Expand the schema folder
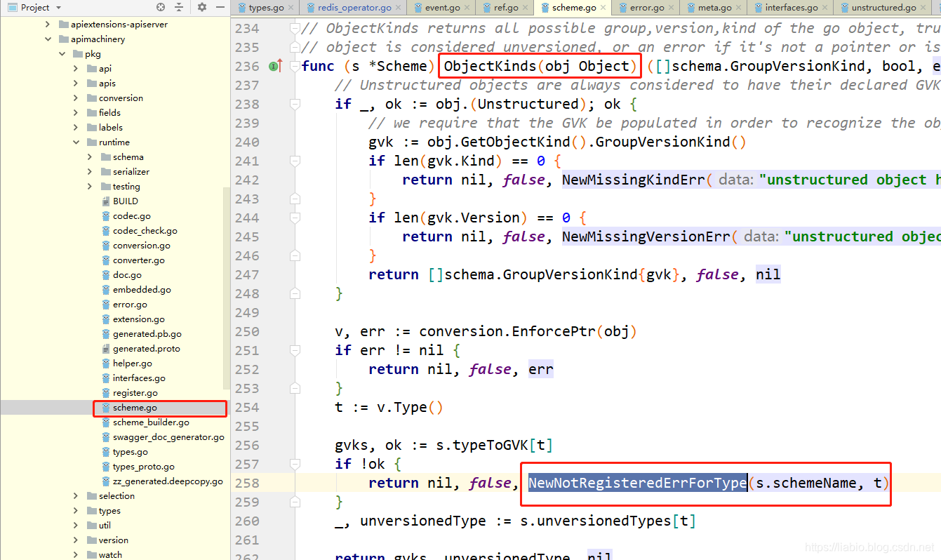The width and height of the screenshot is (941, 560). click(x=90, y=157)
